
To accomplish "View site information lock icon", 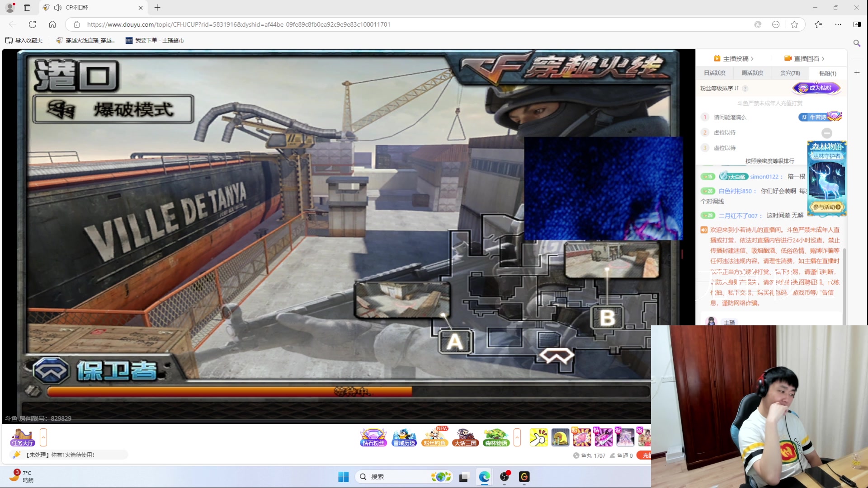I will pos(77,24).
